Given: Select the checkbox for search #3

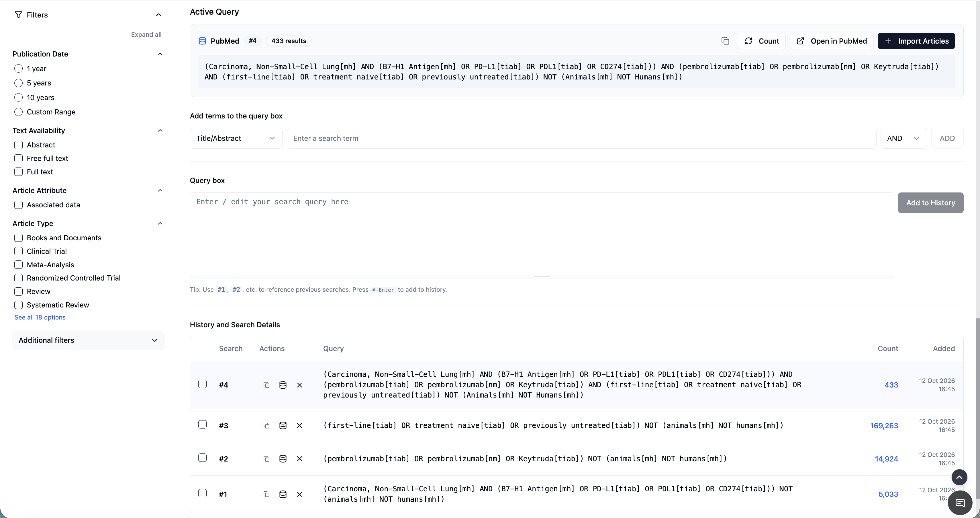Looking at the screenshot, I should click(202, 424).
